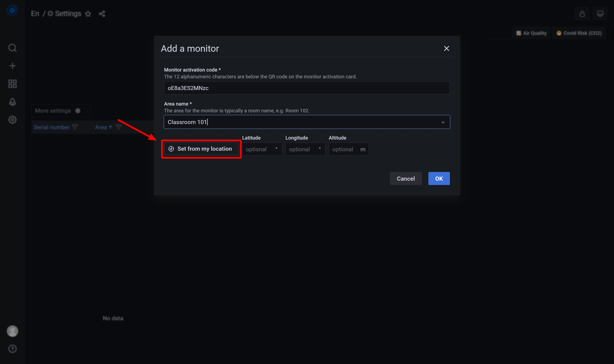The width and height of the screenshot is (614, 364).
Task: Click Set from my location button
Action: point(201,149)
